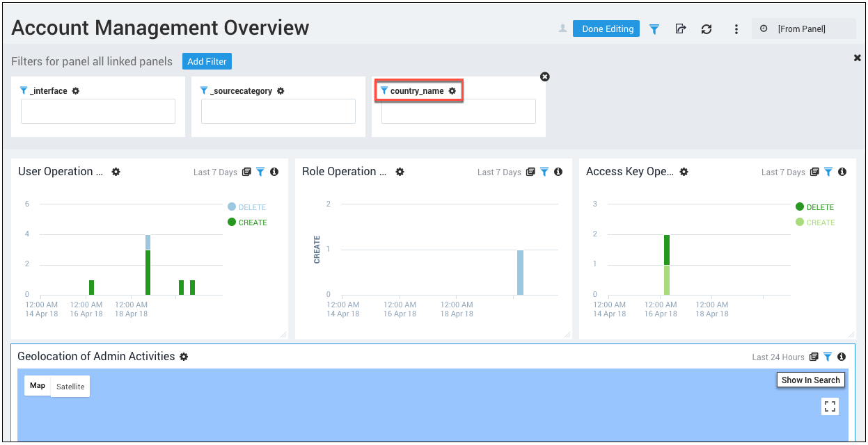The height and width of the screenshot is (445, 868).
Task: Refresh the dashboard with the refresh icon
Action: coord(707,29)
